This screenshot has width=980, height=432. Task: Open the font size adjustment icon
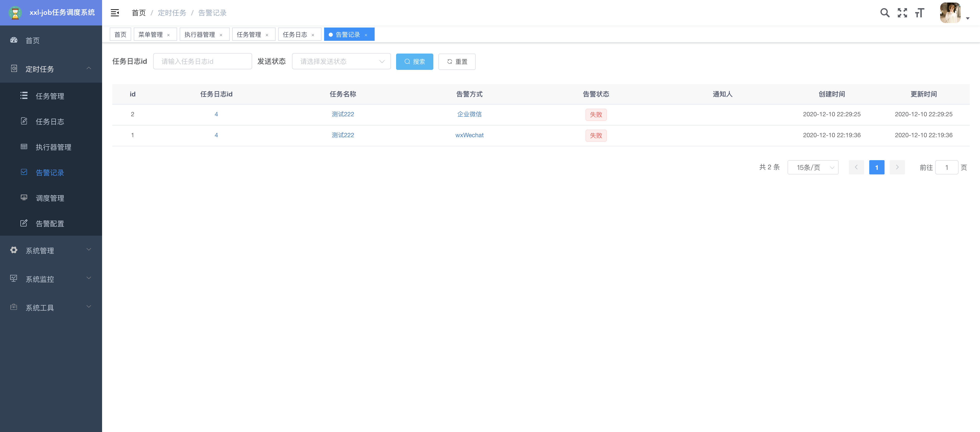(920, 13)
